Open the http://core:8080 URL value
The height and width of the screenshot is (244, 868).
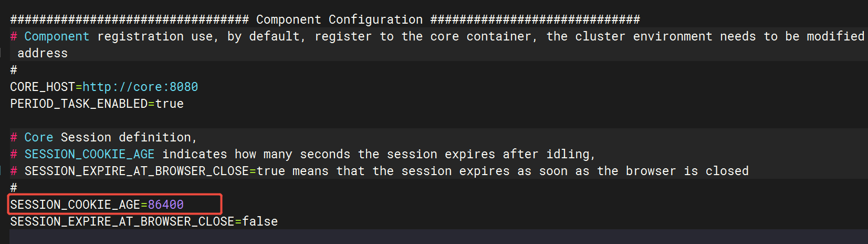pos(140,87)
